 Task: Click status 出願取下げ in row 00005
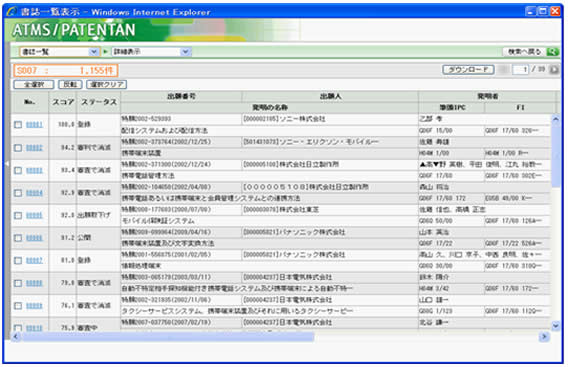(x=94, y=215)
